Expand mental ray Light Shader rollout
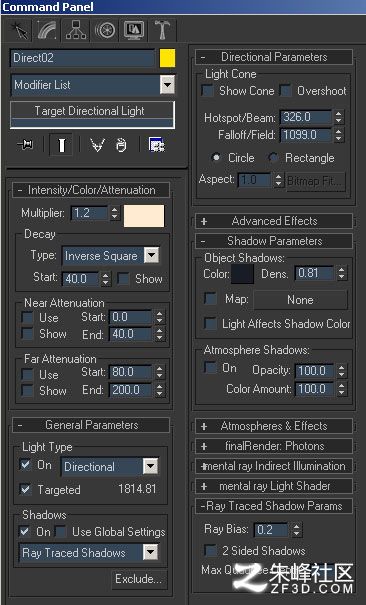 click(x=274, y=486)
